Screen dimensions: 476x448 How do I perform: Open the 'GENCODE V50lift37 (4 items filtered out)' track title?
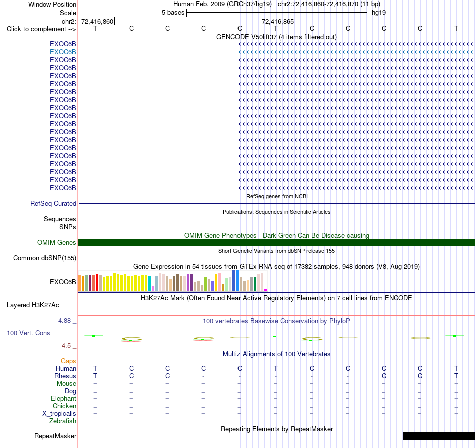276,37
